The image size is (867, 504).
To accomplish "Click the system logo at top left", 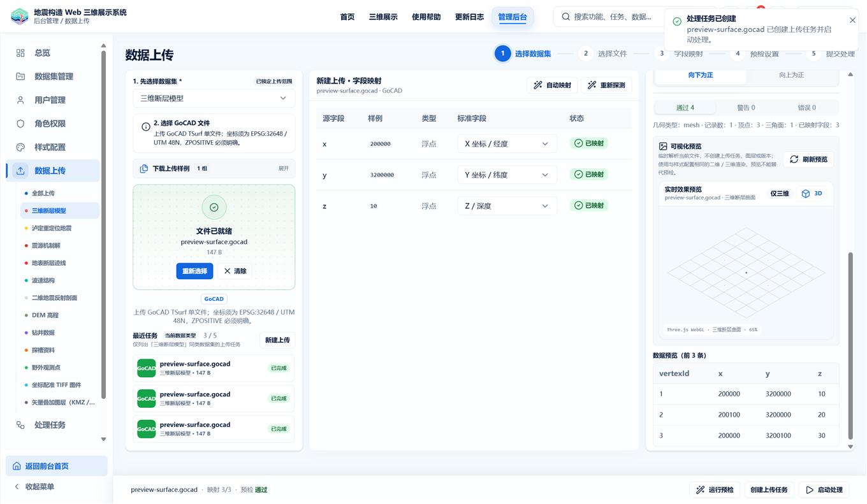I will (x=20, y=16).
